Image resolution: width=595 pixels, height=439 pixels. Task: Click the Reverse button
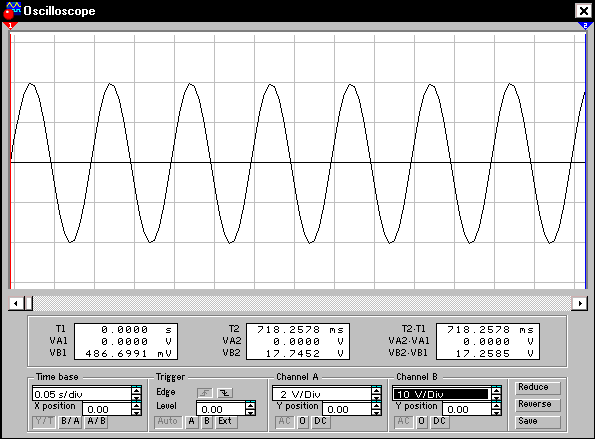(x=538, y=404)
